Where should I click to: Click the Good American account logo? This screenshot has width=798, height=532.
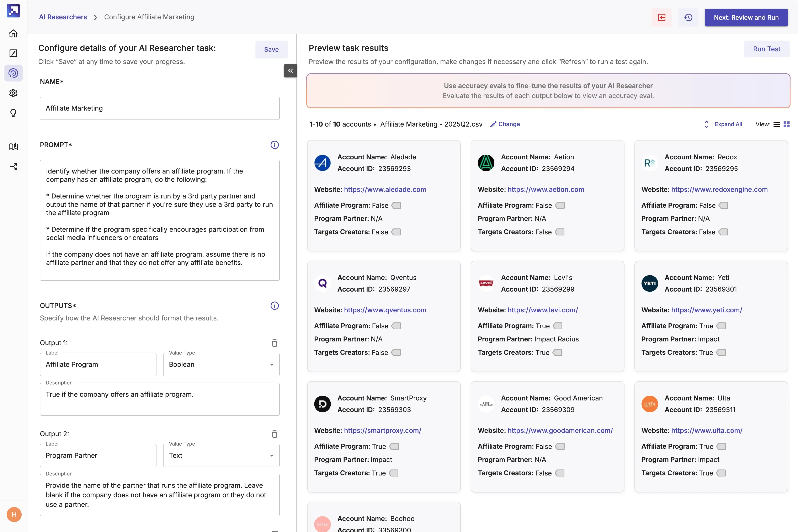486,404
